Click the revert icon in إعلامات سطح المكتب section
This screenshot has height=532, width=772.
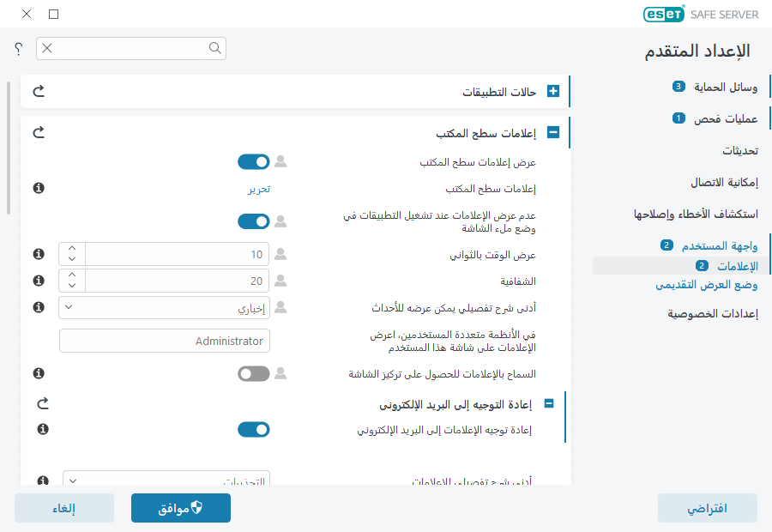pyautogui.click(x=38, y=132)
